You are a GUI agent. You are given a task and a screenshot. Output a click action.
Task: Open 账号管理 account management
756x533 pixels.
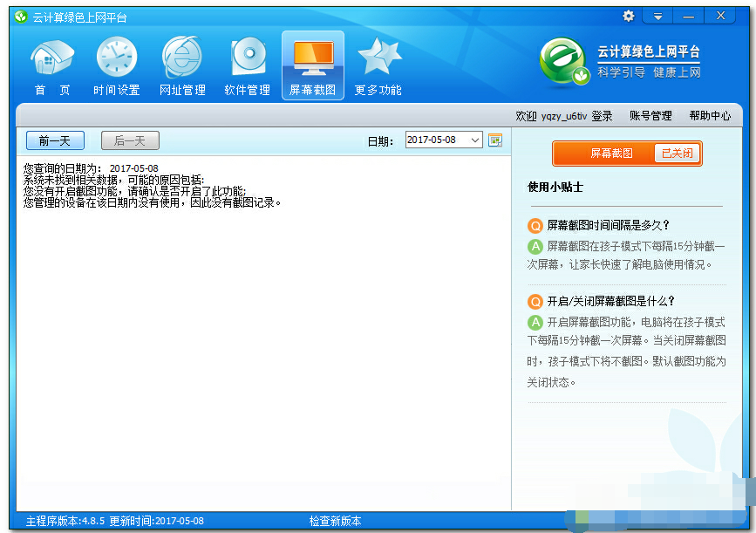point(650,115)
